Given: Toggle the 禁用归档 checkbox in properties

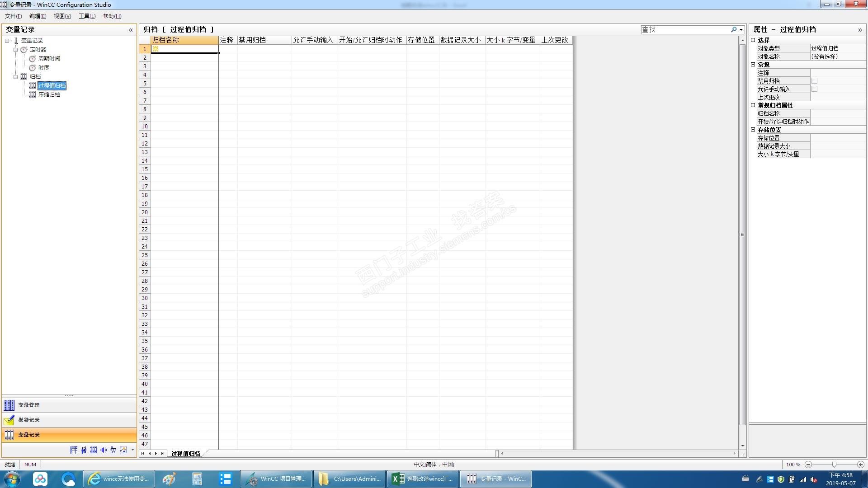Looking at the screenshot, I should coord(814,81).
